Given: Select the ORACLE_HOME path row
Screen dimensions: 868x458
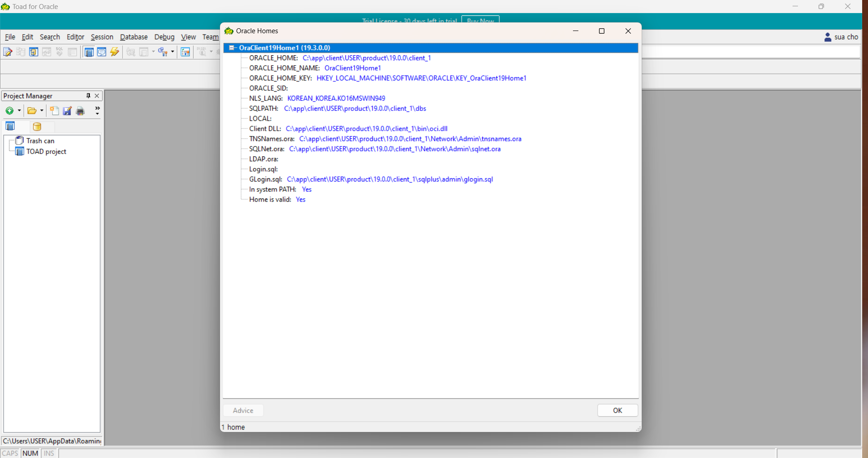Looking at the screenshot, I should click(x=340, y=58).
